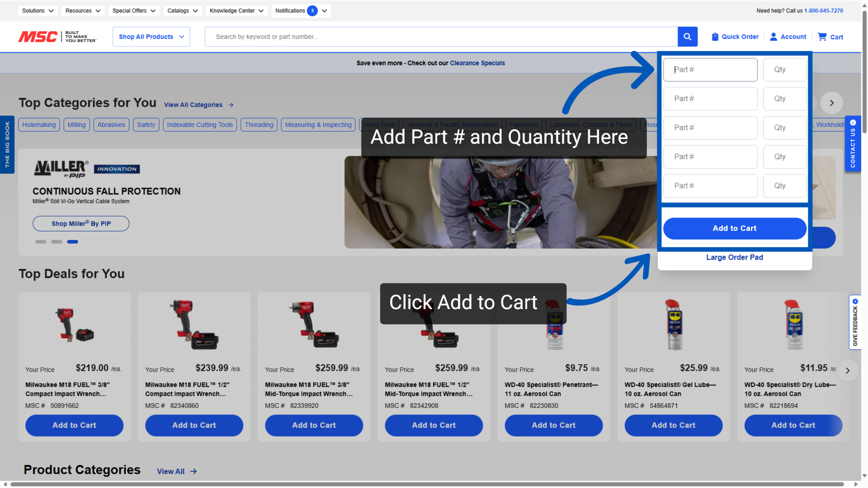
Task: Add WD-40 Specialist Dry Lube to cart
Action: (x=793, y=425)
